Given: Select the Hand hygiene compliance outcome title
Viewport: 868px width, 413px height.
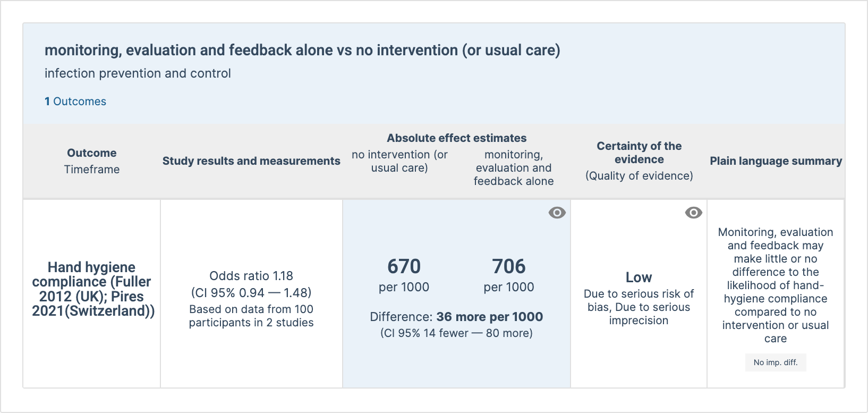Looking at the screenshot, I should pos(92,289).
